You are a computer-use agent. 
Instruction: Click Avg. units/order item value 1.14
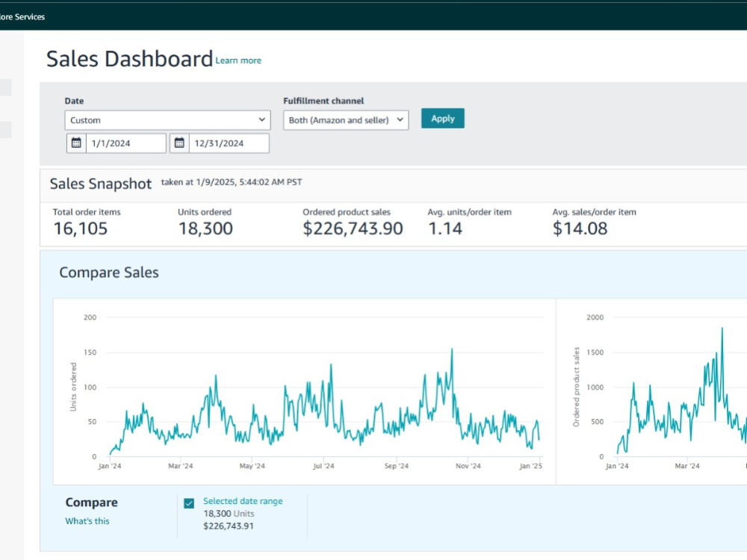click(x=445, y=228)
